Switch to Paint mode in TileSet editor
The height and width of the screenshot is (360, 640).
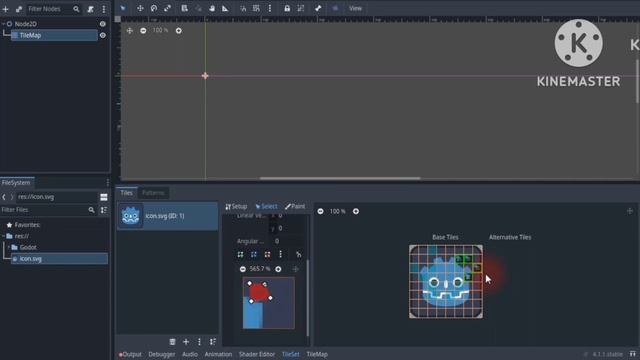coord(295,207)
